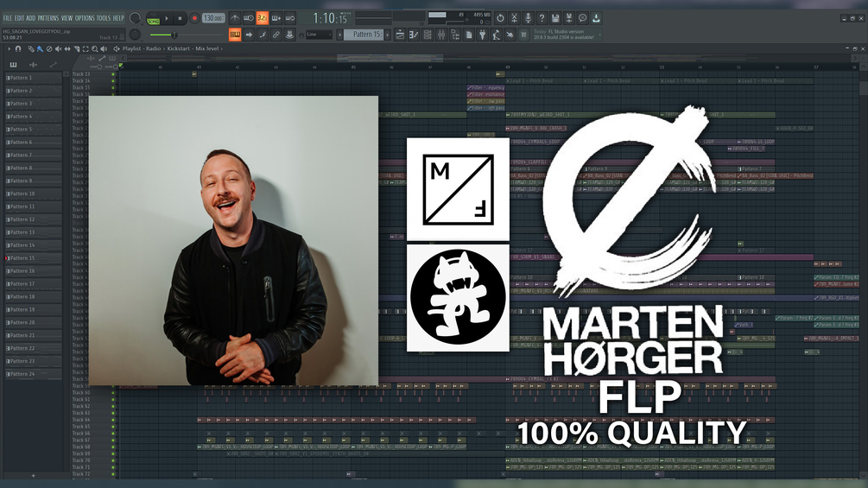Select the playlist delete tool
This screenshot has width=868, height=488.
(49, 48)
